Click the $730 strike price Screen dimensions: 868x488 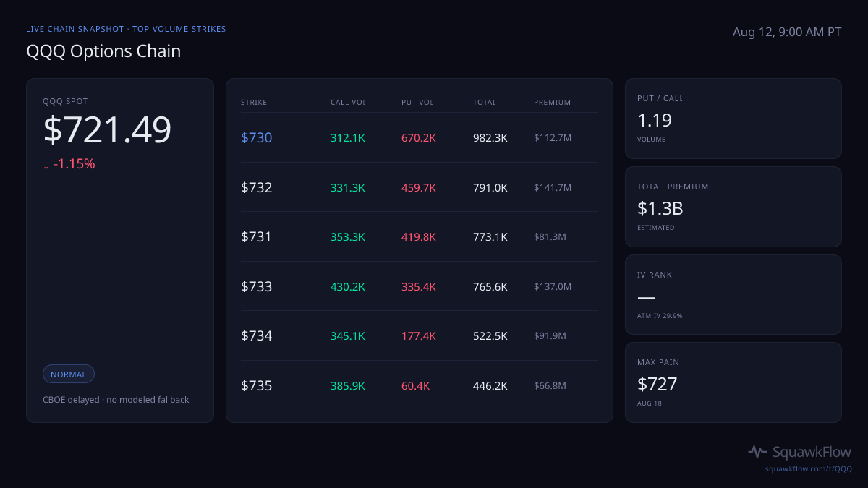click(x=256, y=137)
